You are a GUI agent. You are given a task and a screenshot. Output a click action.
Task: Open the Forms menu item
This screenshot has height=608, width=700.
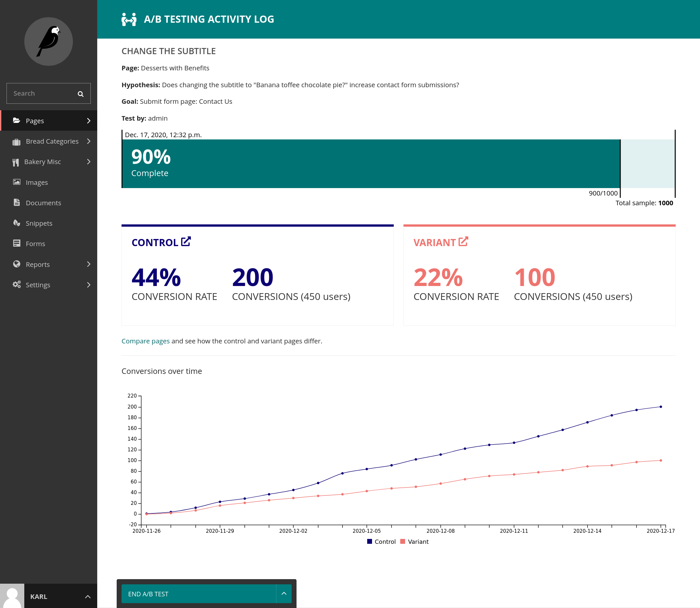[x=49, y=244]
